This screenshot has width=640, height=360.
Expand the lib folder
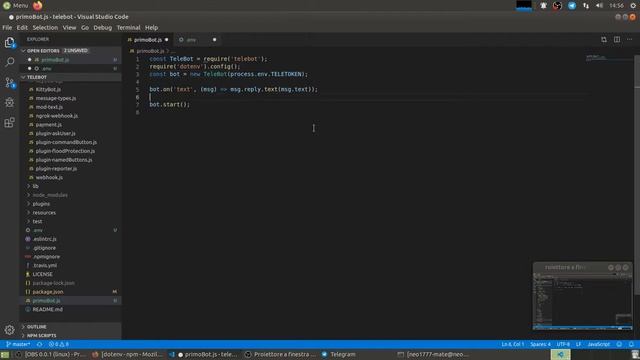pyautogui.click(x=71, y=186)
